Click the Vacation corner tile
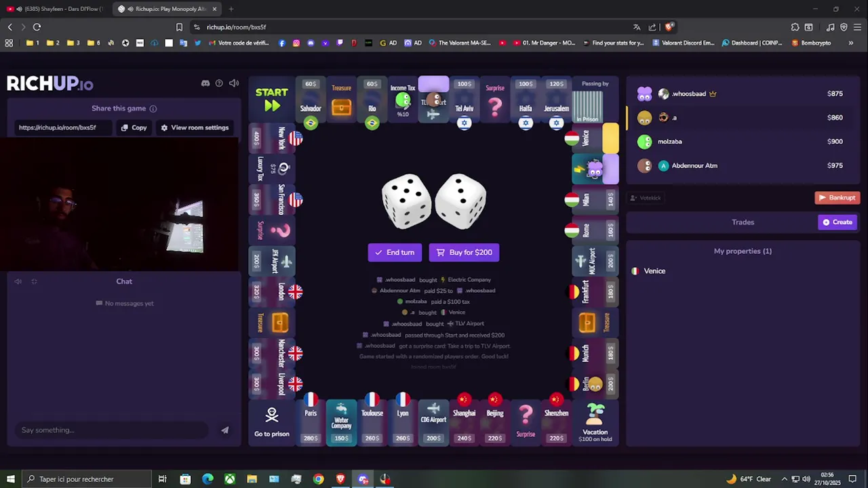Viewport: 868px width, 488px height. (x=595, y=422)
